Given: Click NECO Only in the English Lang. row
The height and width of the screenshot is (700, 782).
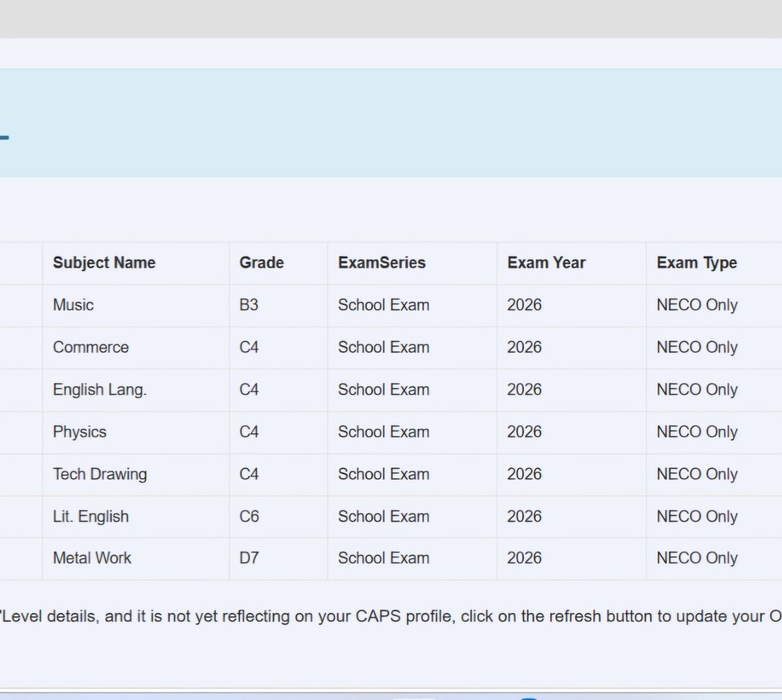Looking at the screenshot, I should click(697, 390).
